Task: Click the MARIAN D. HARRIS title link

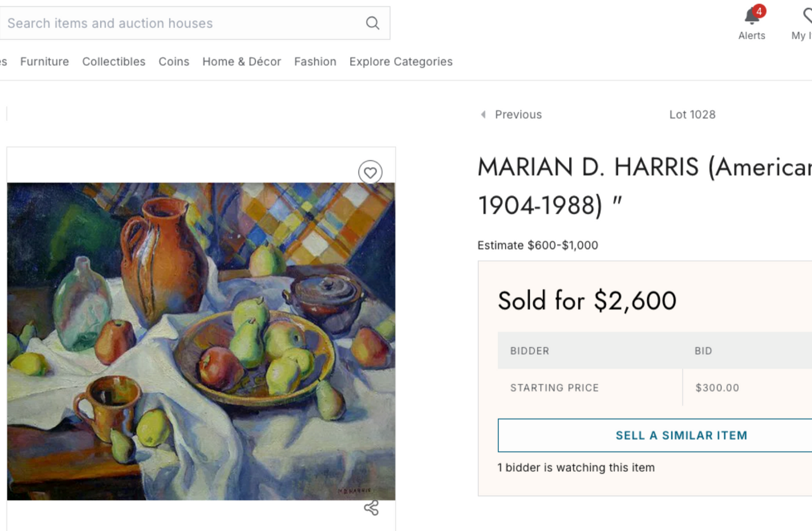Action: click(x=618, y=167)
